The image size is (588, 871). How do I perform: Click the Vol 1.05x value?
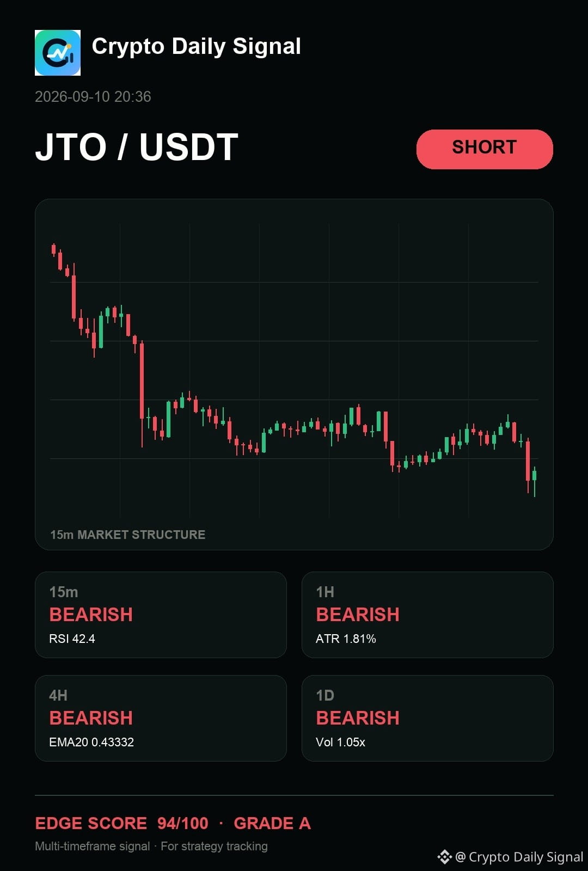[x=340, y=742]
